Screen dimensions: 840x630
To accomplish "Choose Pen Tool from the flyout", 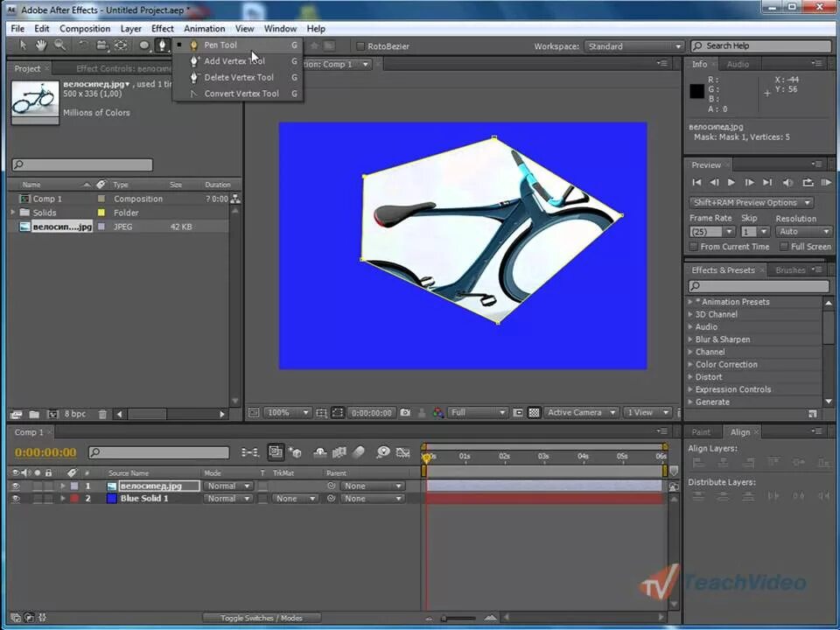I will 220,45.
